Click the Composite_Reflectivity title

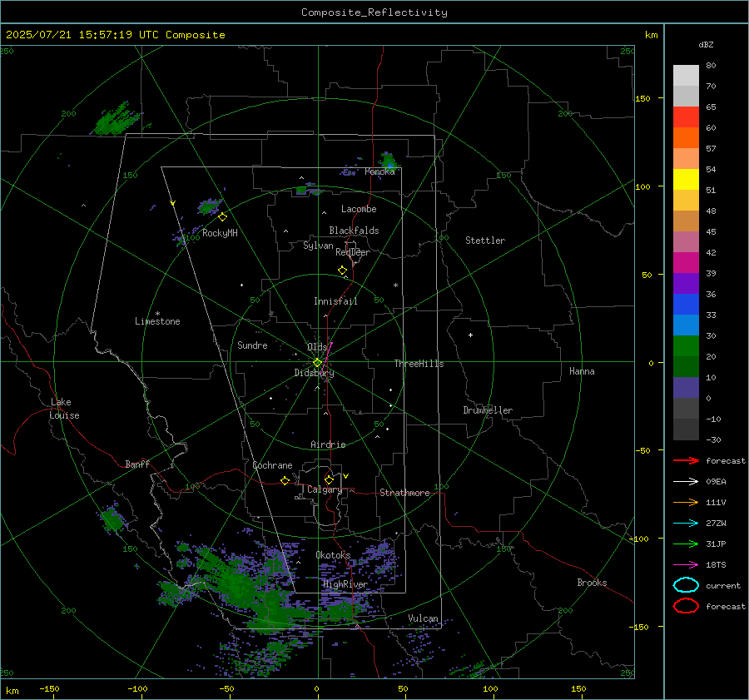point(374,12)
